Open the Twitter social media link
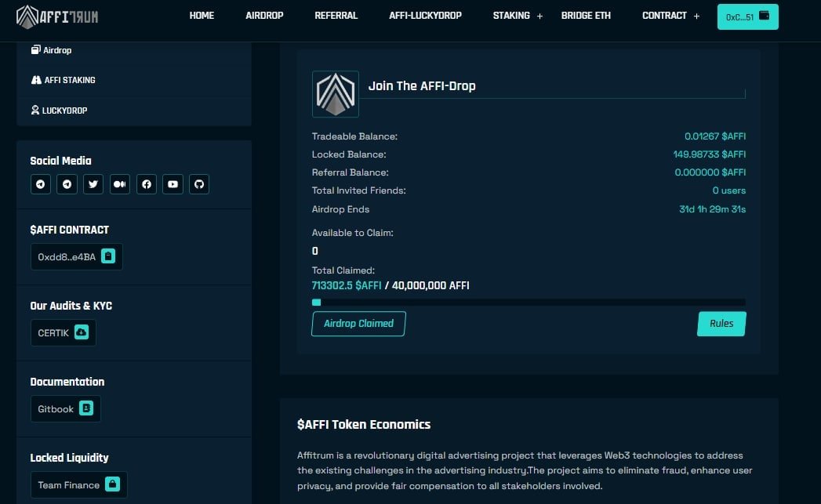 (x=93, y=184)
